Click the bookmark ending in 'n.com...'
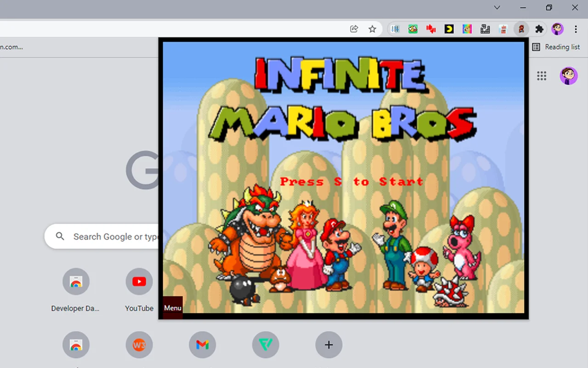This screenshot has height=368, width=588. click(x=11, y=47)
